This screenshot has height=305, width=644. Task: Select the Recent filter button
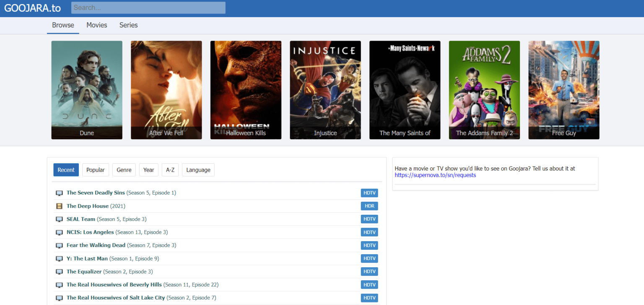66,170
